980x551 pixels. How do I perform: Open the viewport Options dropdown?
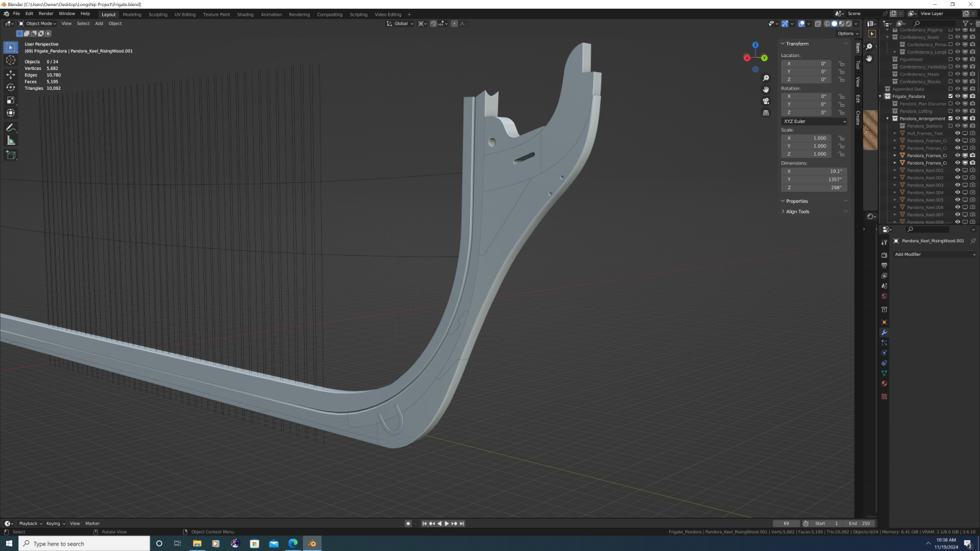point(848,33)
